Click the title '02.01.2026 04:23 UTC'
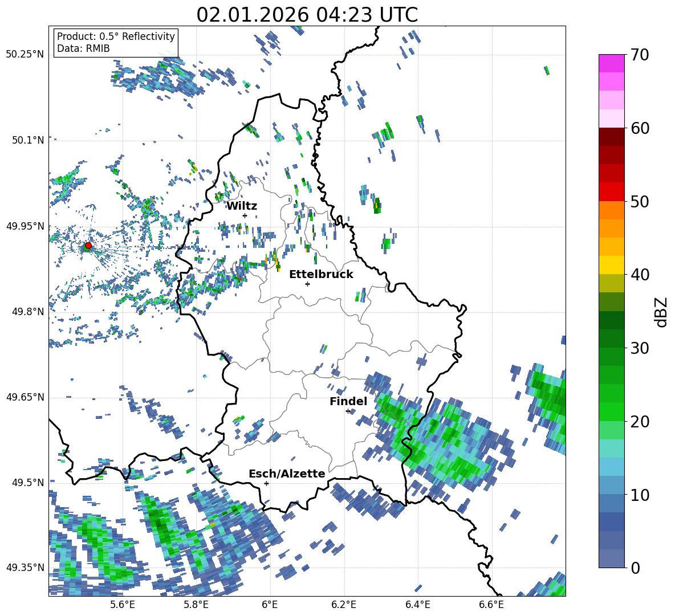The height and width of the screenshot is (616, 675). click(307, 15)
